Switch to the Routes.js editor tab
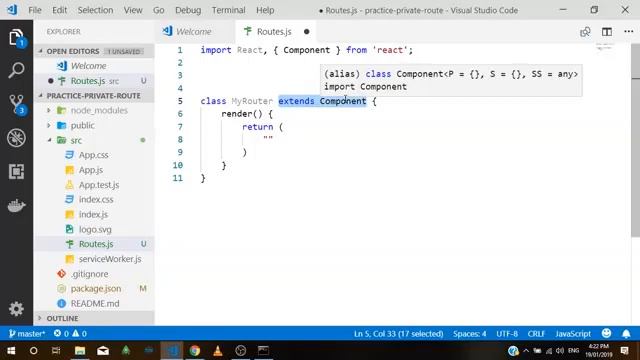640x360 pixels. tap(274, 31)
